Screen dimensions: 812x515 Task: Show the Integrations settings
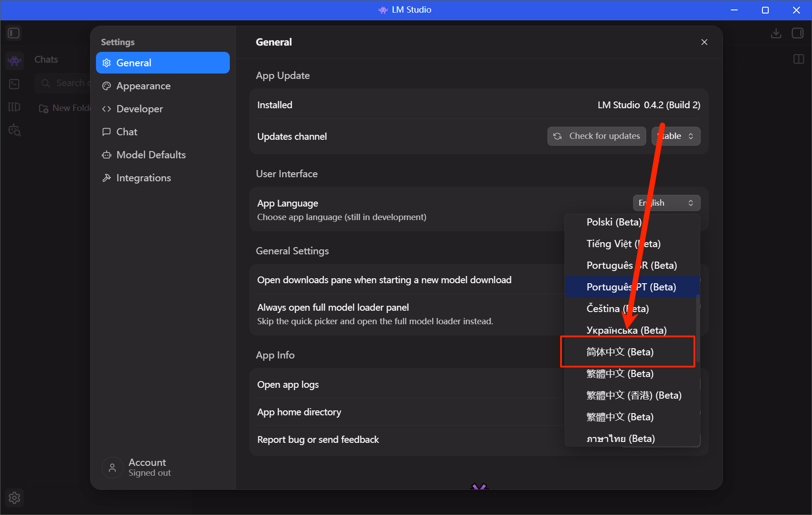[x=163, y=178]
